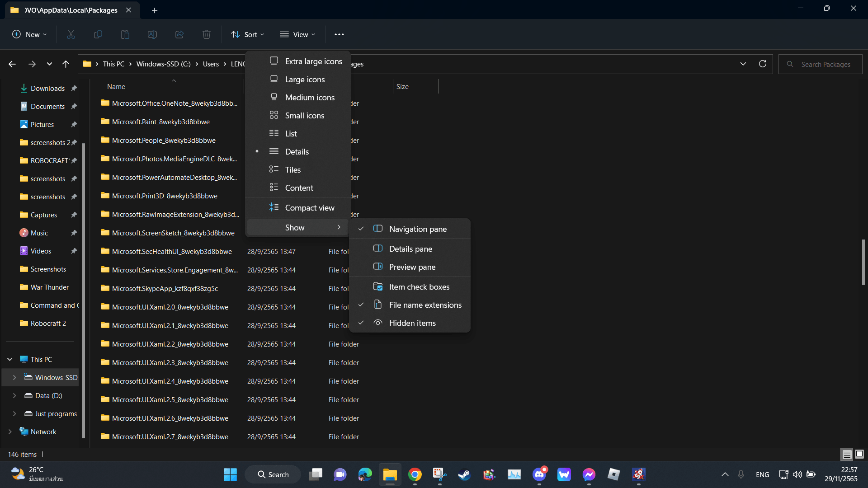Rename the selection via the Rename icon
The image size is (868, 488).
tap(152, 34)
